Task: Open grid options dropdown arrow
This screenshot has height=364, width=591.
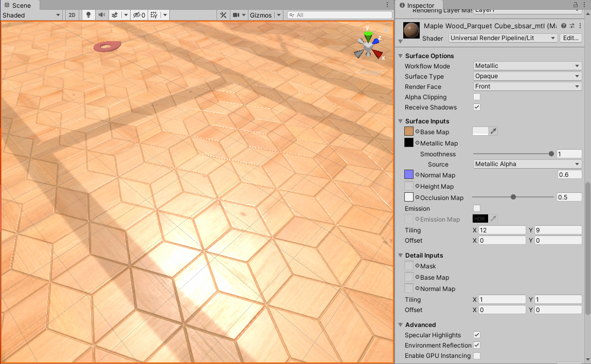Action: 165,15
